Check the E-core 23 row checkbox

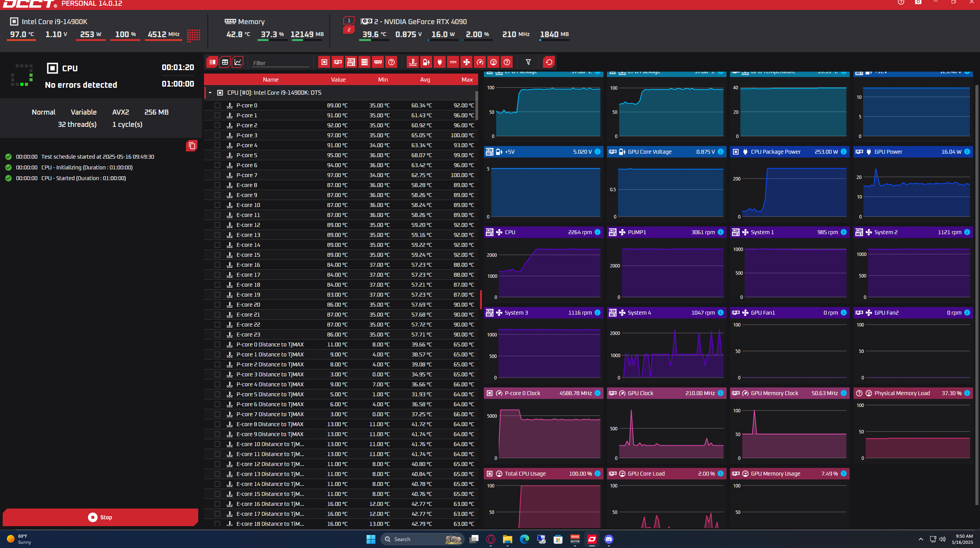tap(217, 335)
